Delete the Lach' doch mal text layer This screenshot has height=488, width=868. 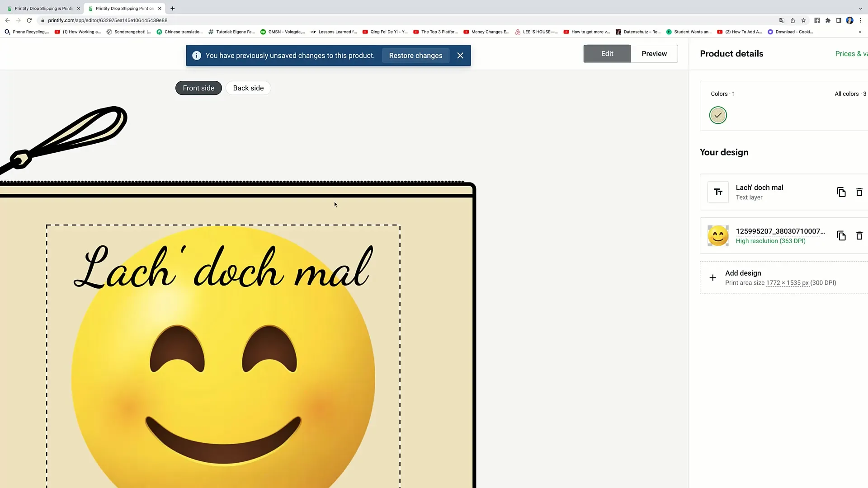coord(859,192)
